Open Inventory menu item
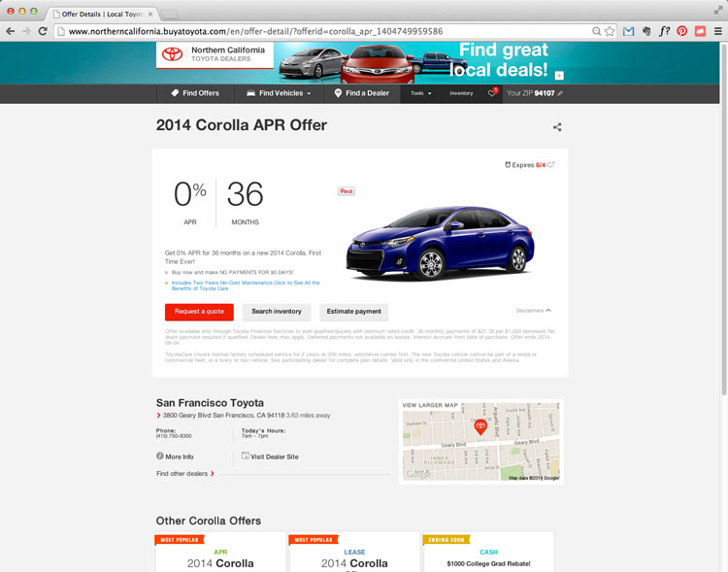728x572 pixels. pyautogui.click(x=461, y=93)
